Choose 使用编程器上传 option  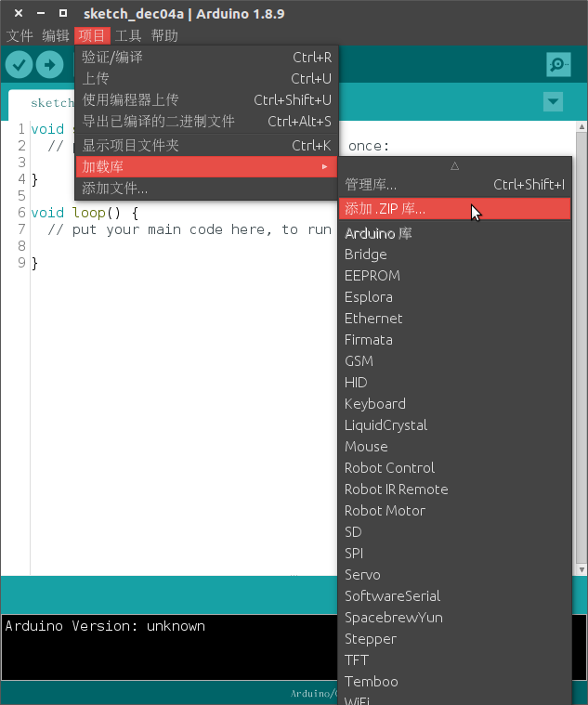[206, 99]
